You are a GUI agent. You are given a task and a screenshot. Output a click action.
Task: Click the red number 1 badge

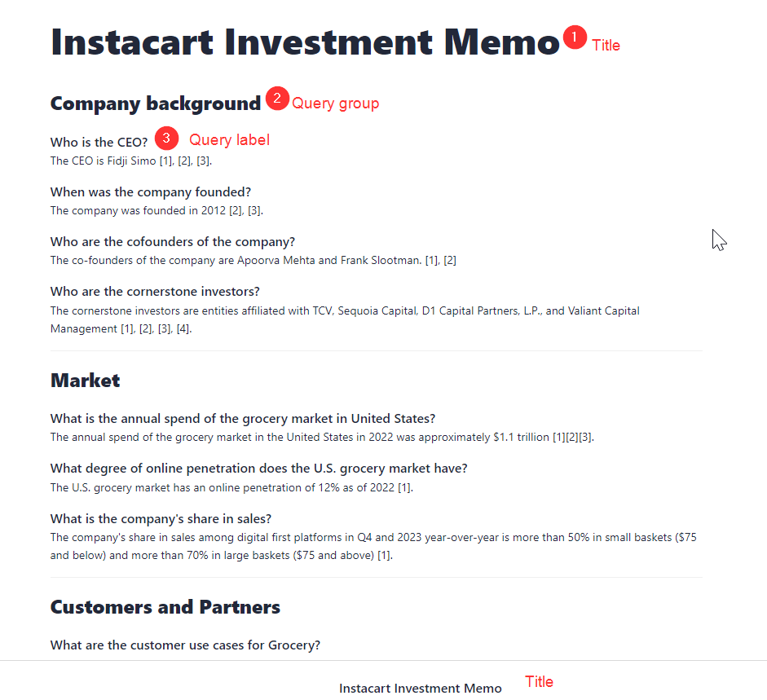tap(575, 37)
